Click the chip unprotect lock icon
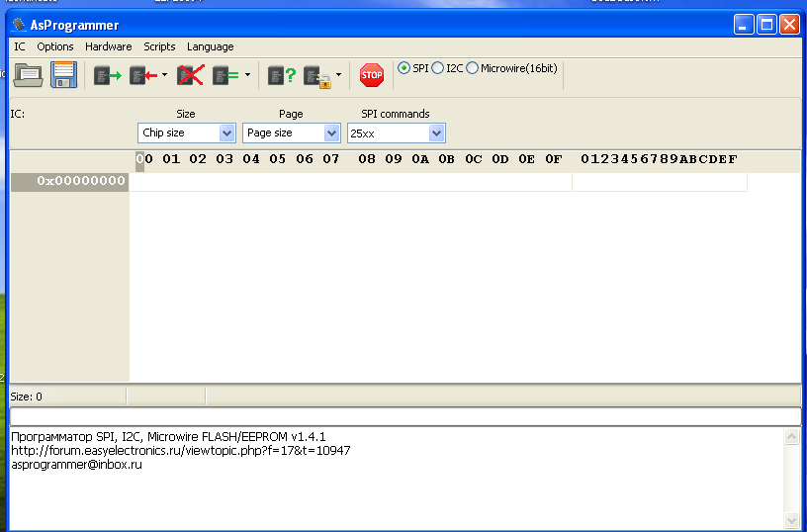 (x=317, y=76)
